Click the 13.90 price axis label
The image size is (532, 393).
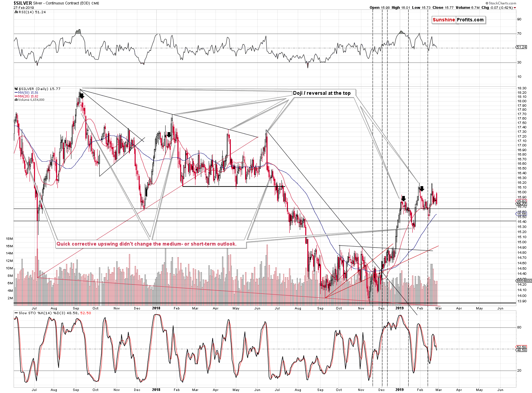click(x=522, y=301)
